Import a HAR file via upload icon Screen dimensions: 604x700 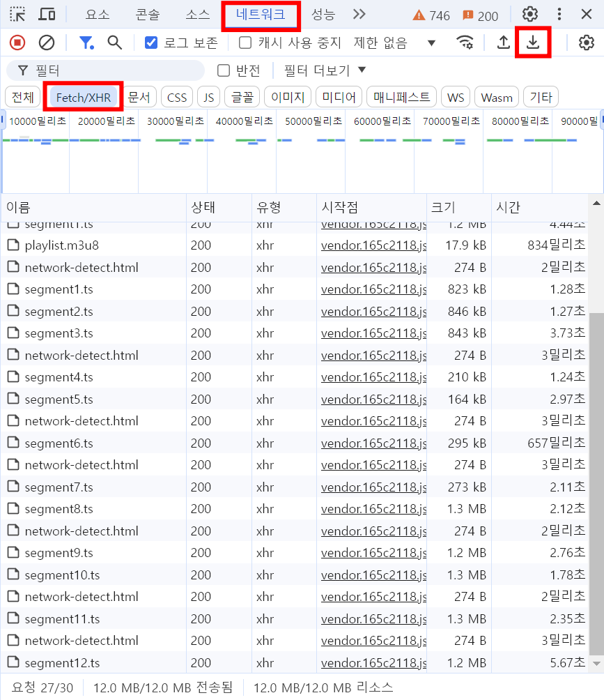pos(503,43)
